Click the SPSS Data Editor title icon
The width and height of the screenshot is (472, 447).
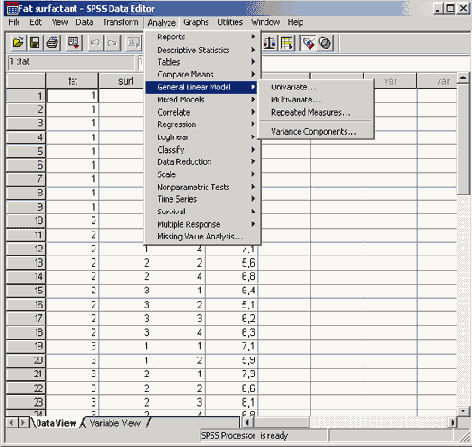(x=12, y=9)
